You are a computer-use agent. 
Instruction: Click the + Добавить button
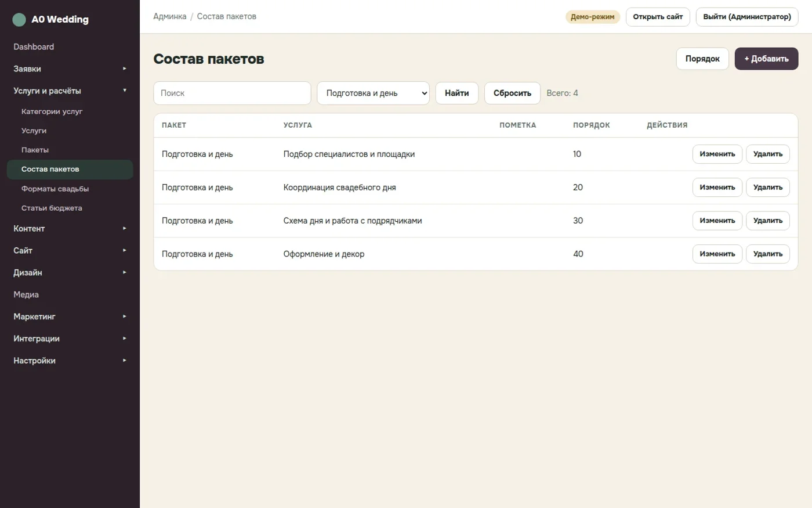[766, 59]
